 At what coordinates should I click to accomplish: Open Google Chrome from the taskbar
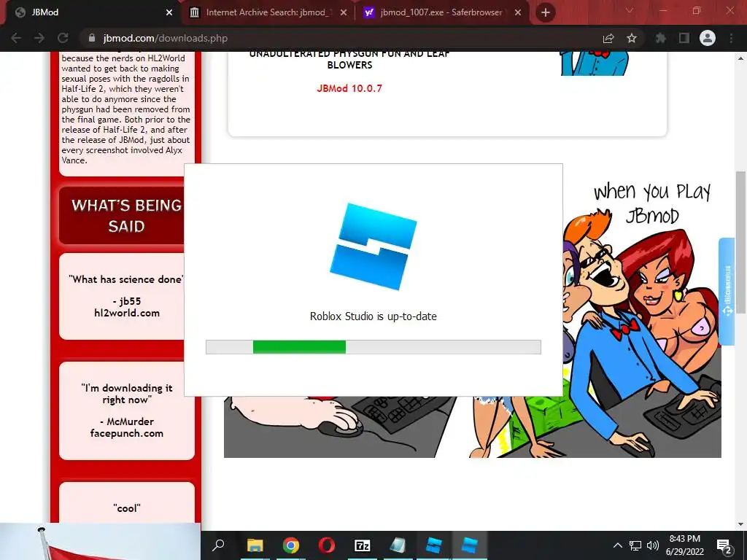[290, 545]
